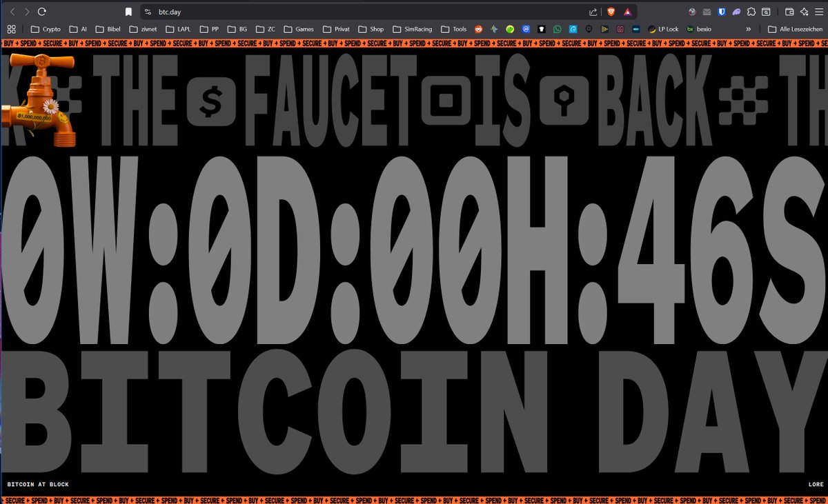Open the Tools bookmarks folder

tap(454, 29)
